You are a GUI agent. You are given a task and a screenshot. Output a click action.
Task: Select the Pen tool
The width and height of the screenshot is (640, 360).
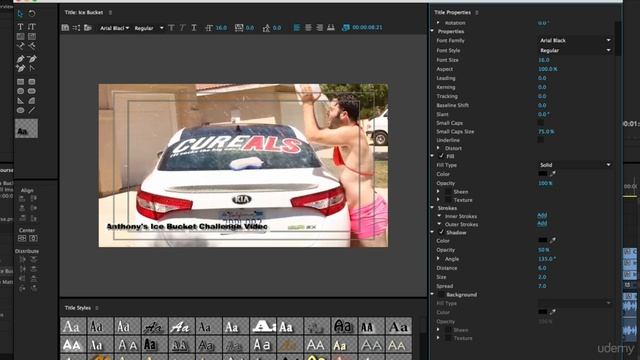click(20, 59)
